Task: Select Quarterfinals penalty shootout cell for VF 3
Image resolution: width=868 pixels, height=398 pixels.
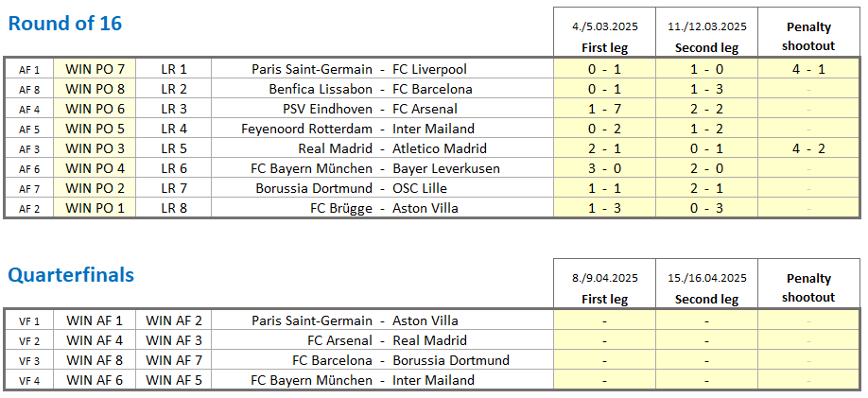Action: [808, 360]
